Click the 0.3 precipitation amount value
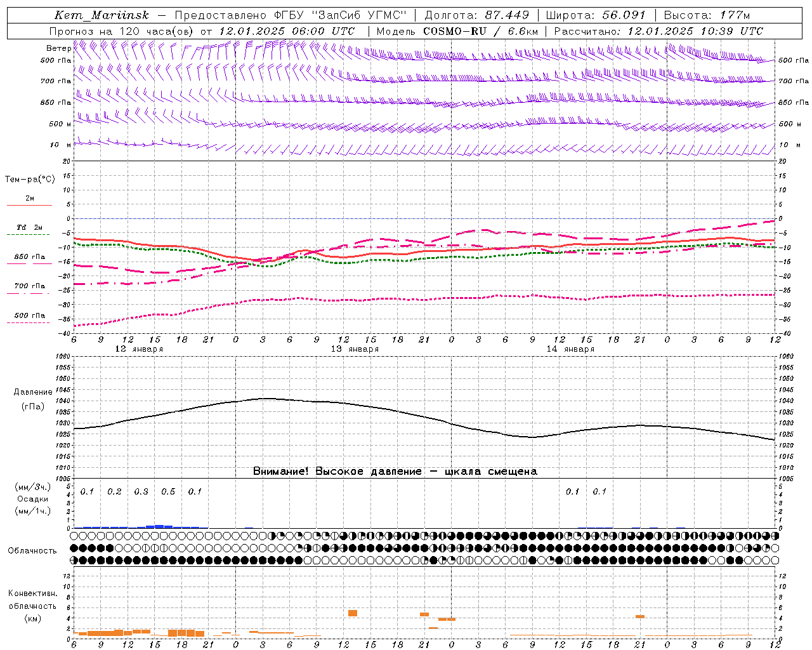Image resolution: width=812 pixels, height=650 pixels. point(141,492)
